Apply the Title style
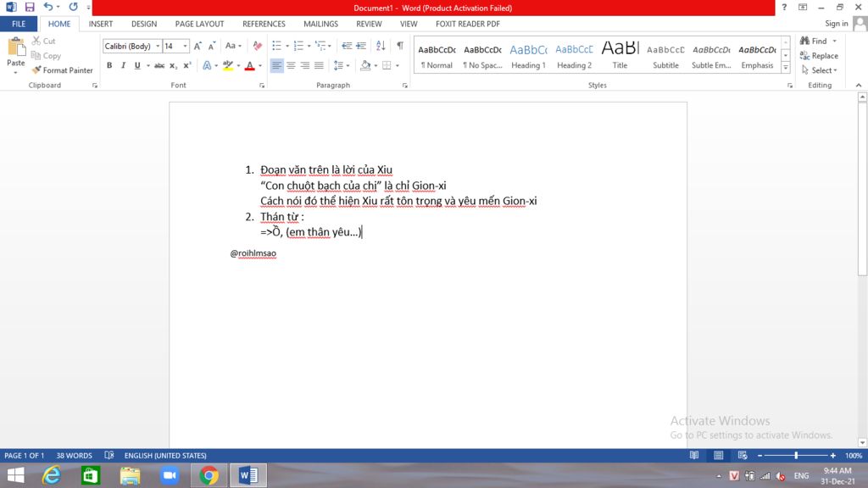Viewport: 868px width, 488px height. 620,55
